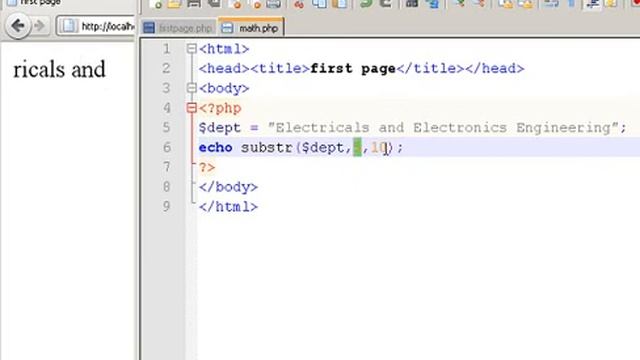Collapse the <body> fold marker
This screenshot has width=640, height=360.
click(191, 88)
